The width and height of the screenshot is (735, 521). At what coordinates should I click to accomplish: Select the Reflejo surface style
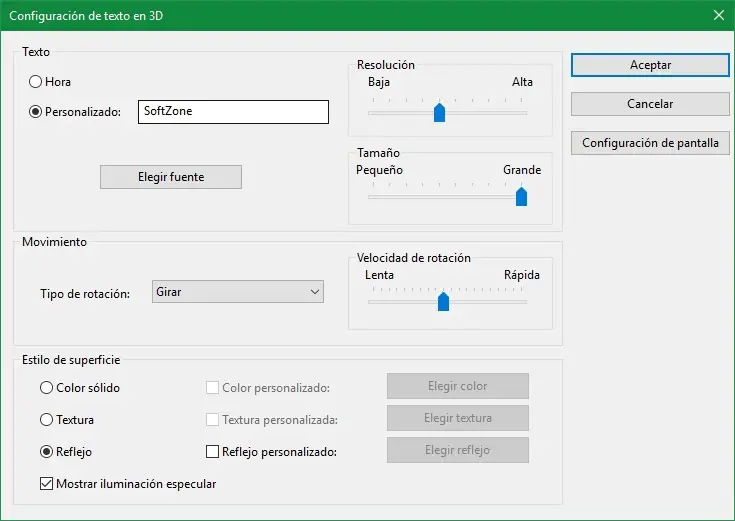click(47, 451)
